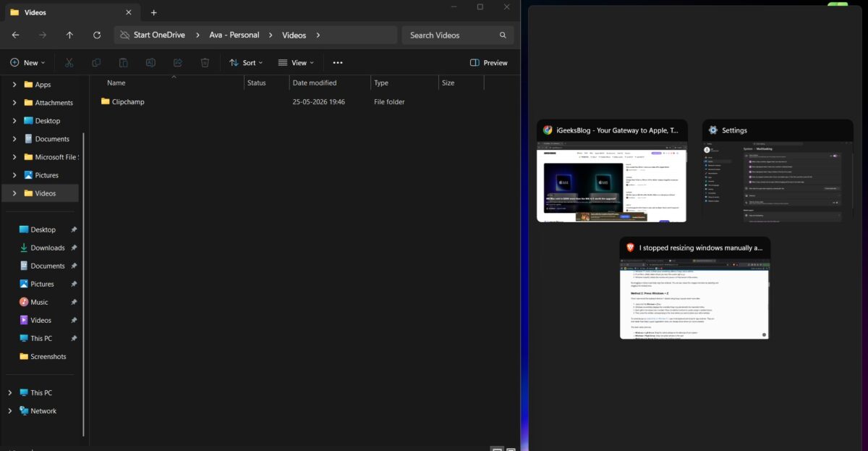Expand chevron after Start OneDrive breadcrumb
The image size is (868, 451).
(x=197, y=35)
